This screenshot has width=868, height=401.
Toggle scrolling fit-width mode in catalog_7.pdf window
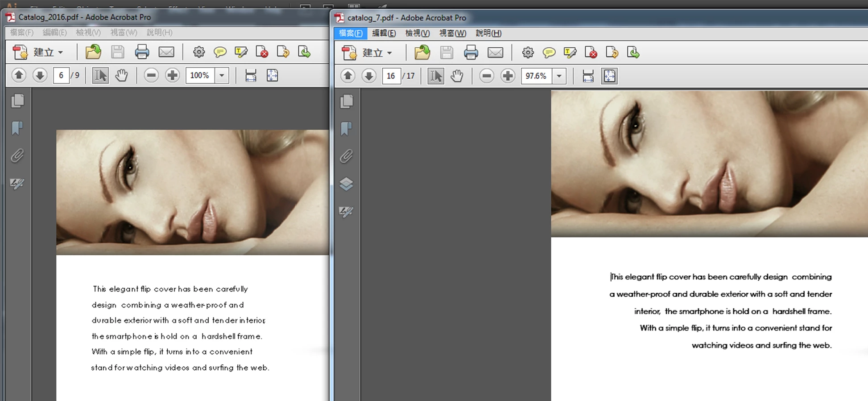[x=588, y=76]
